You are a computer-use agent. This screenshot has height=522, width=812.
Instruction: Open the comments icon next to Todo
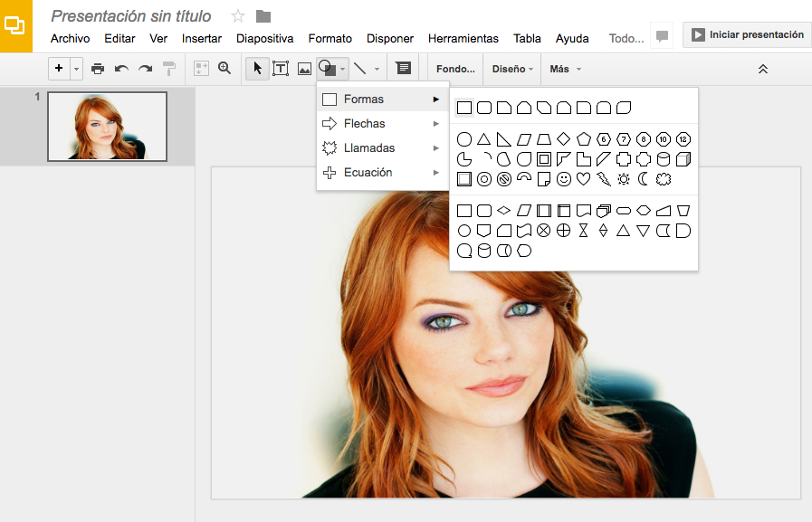point(662,36)
